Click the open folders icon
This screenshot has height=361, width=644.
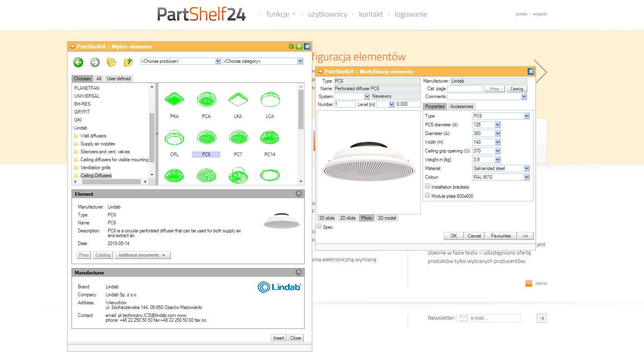(x=111, y=62)
